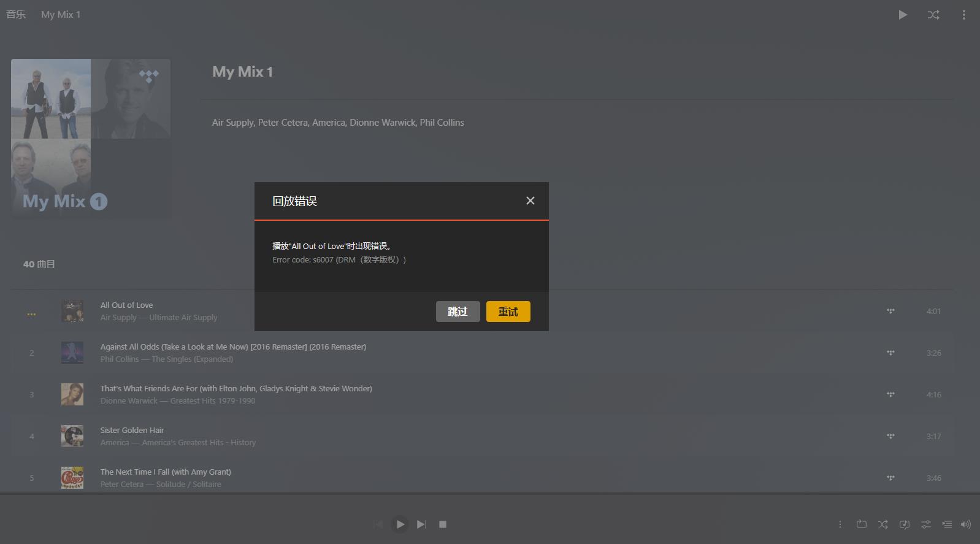Click TIDAL icon on Dionne Warwick row
980x544 pixels.
890,394
